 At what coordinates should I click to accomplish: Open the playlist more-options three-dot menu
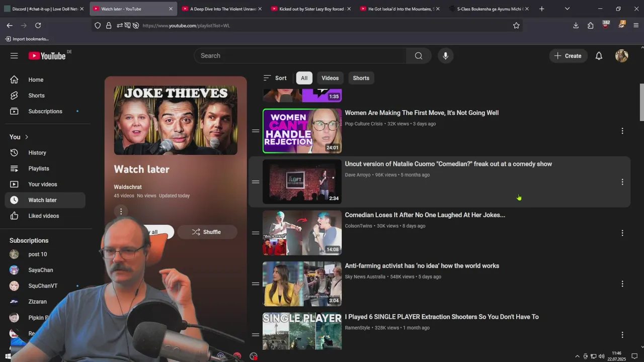click(121, 211)
